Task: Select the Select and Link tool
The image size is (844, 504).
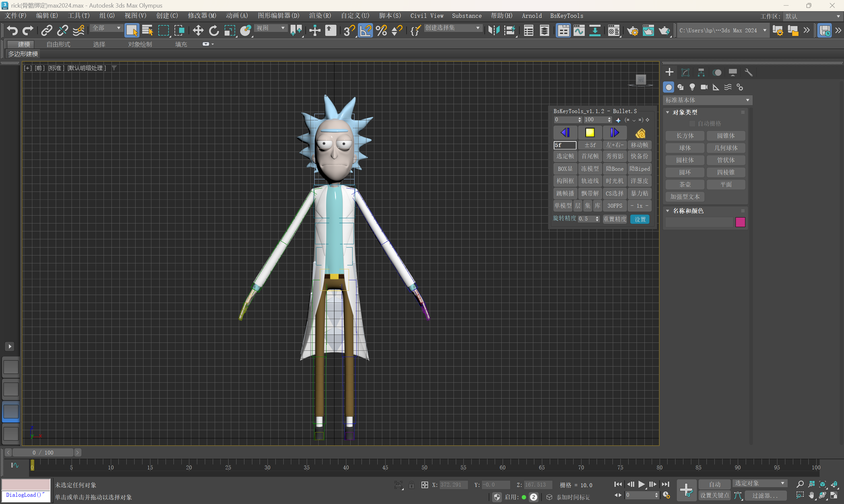Action: click(x=47, y=31)
